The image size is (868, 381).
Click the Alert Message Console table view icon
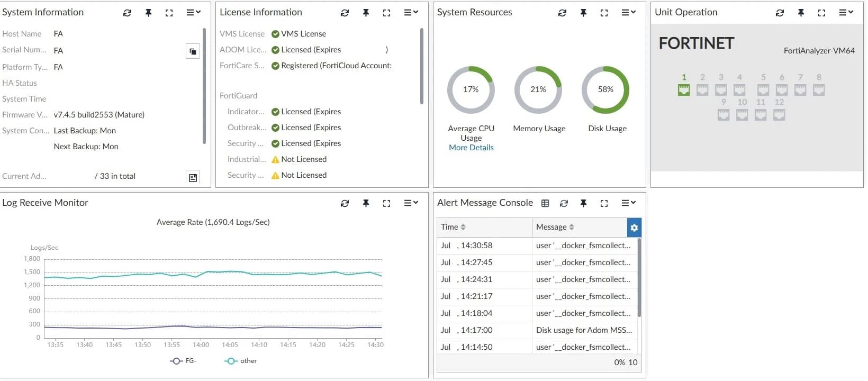coord(545,203)
